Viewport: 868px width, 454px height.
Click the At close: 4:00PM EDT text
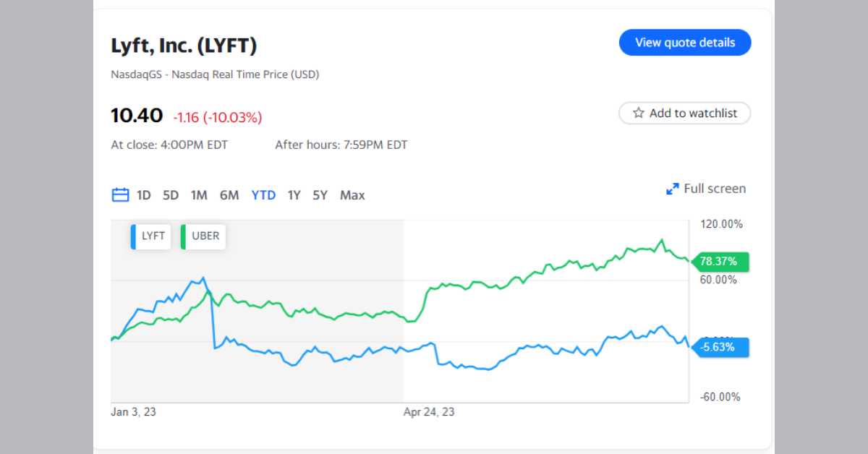point(169,145)
